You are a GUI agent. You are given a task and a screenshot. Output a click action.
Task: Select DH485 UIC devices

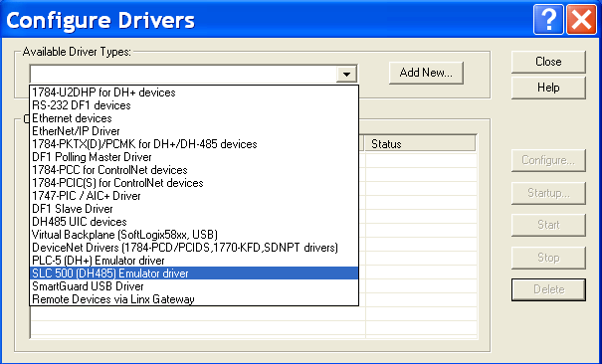click(194, 222)
